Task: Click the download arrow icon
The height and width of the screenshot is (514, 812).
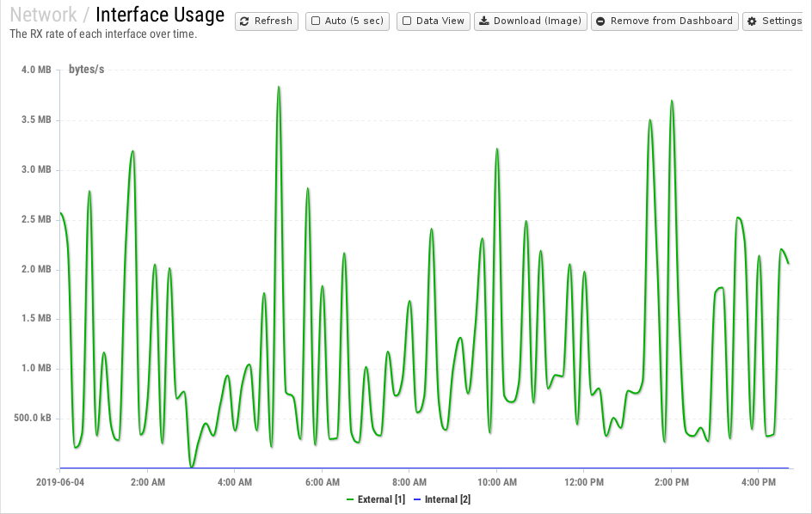Action: tap(483, 21)
